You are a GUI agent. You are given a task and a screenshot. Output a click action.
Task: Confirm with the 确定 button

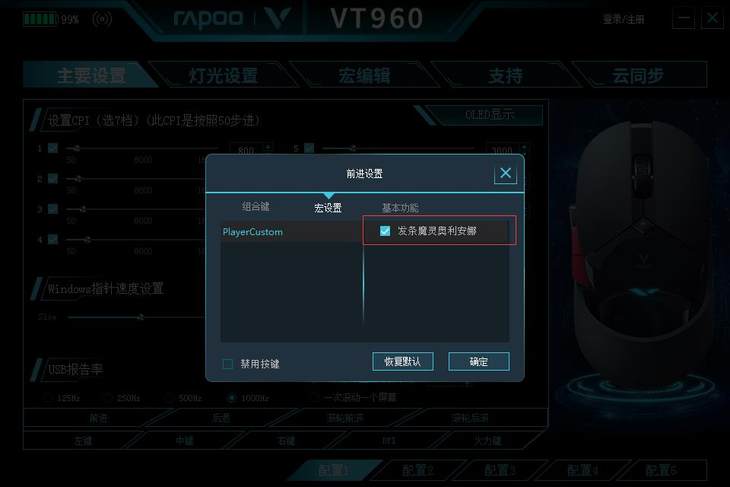coord(479,362)
